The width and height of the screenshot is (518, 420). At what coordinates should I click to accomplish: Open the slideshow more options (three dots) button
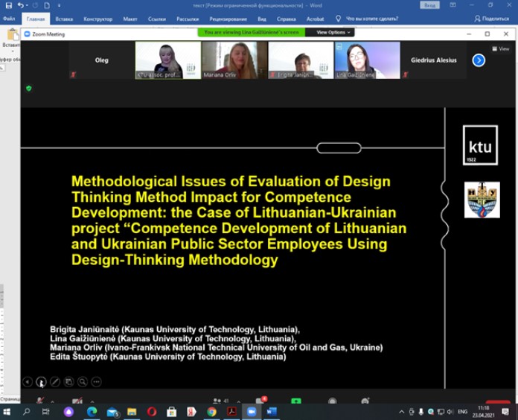coord(96,382)
